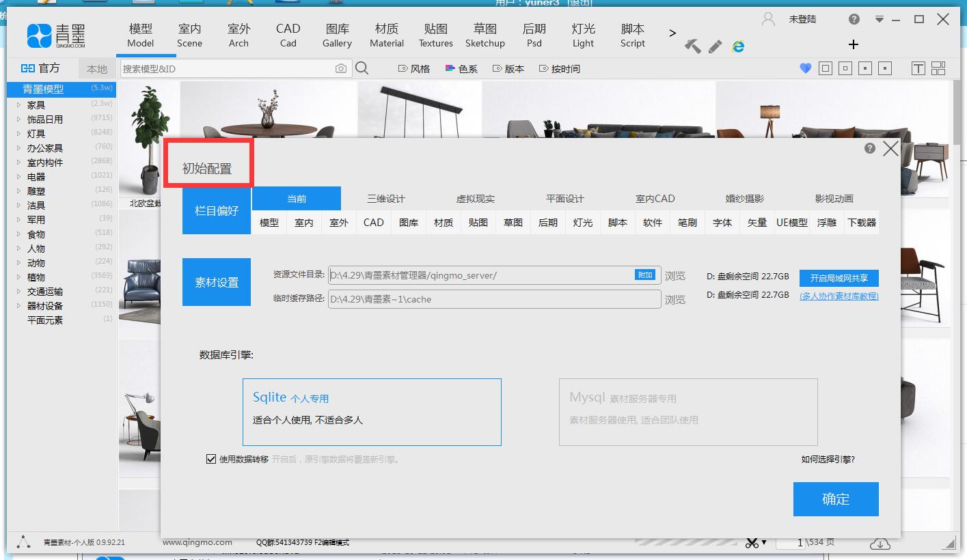The image size is (967, 560).
Task: Select the Sqlite 个人专用 engine option
Action: [372, 412]
